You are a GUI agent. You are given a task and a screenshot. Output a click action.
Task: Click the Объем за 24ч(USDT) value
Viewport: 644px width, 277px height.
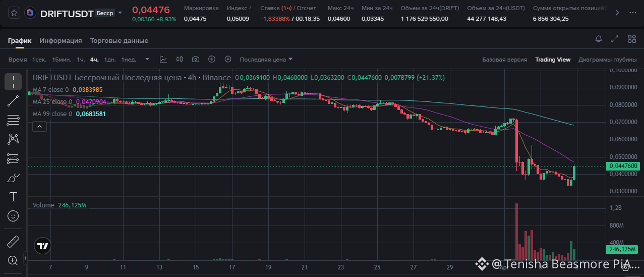click(487, 19)
